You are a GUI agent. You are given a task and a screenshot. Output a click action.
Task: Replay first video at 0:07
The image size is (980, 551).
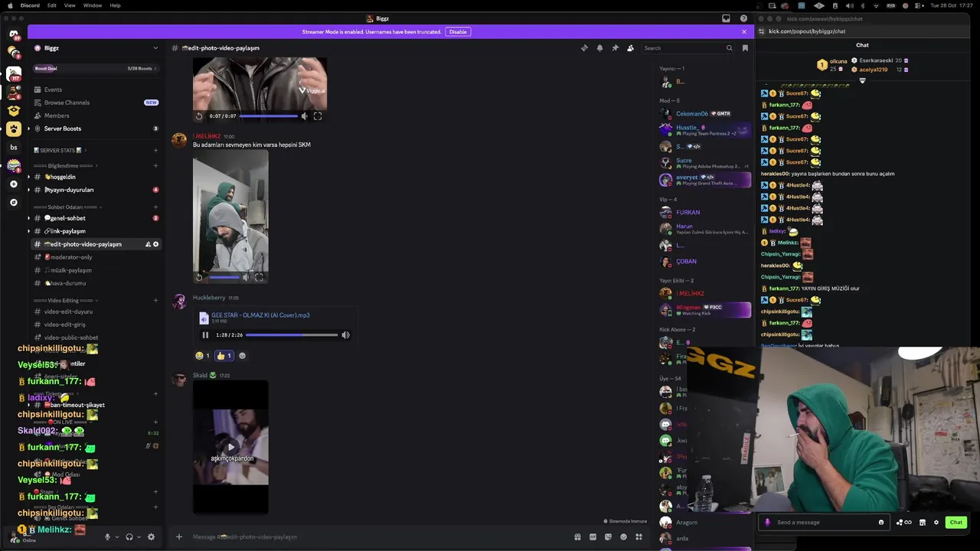(x=199, y=116)
